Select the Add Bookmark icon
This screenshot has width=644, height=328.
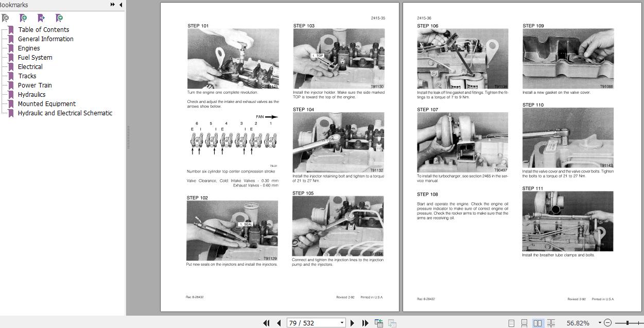point(23,18)
